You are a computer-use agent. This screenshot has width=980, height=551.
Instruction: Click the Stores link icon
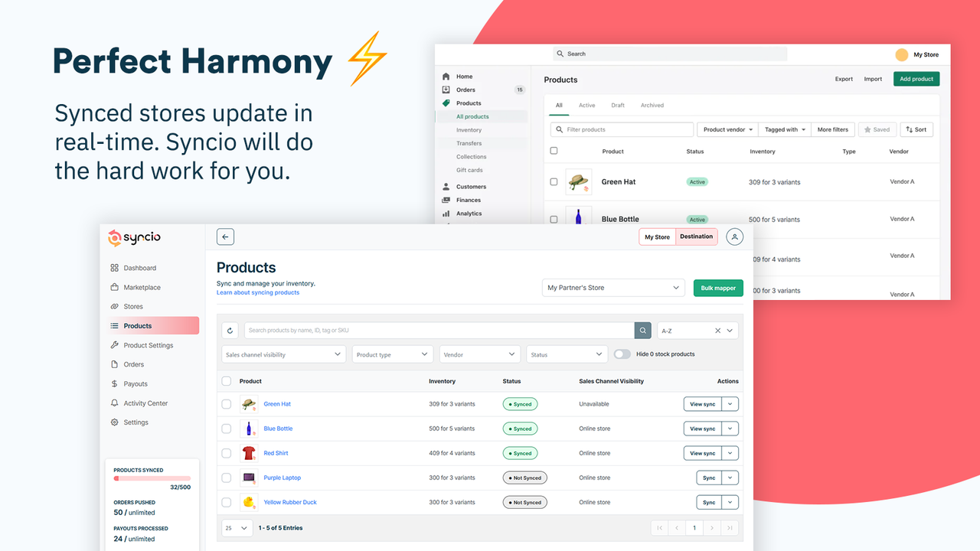click(x=115, y=307)
